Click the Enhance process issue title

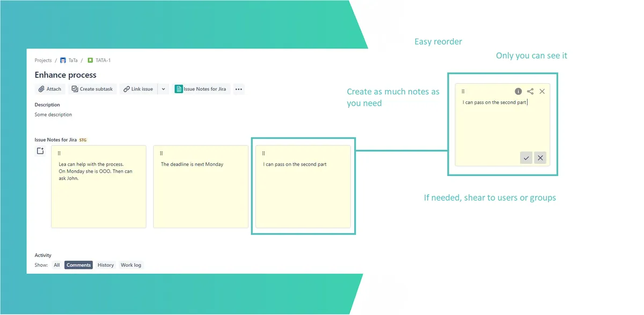coord(65,75)
